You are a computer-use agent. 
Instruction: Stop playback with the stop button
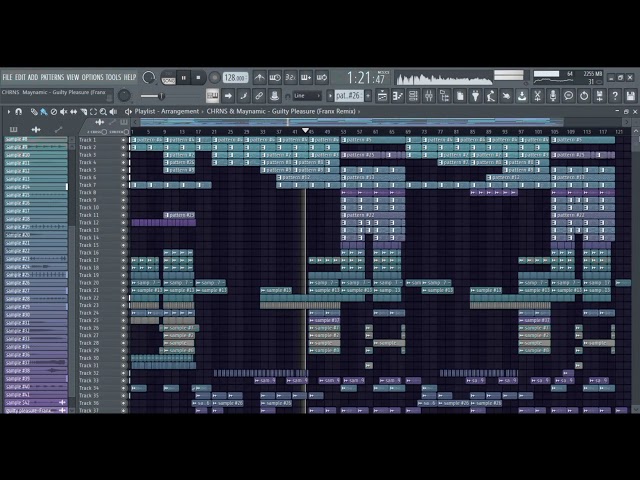coord(198,78)
